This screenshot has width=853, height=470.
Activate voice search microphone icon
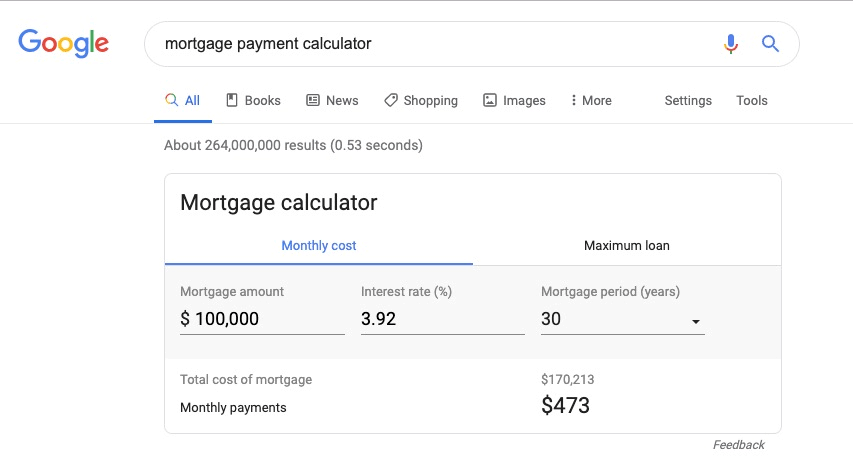pos(731,44)
